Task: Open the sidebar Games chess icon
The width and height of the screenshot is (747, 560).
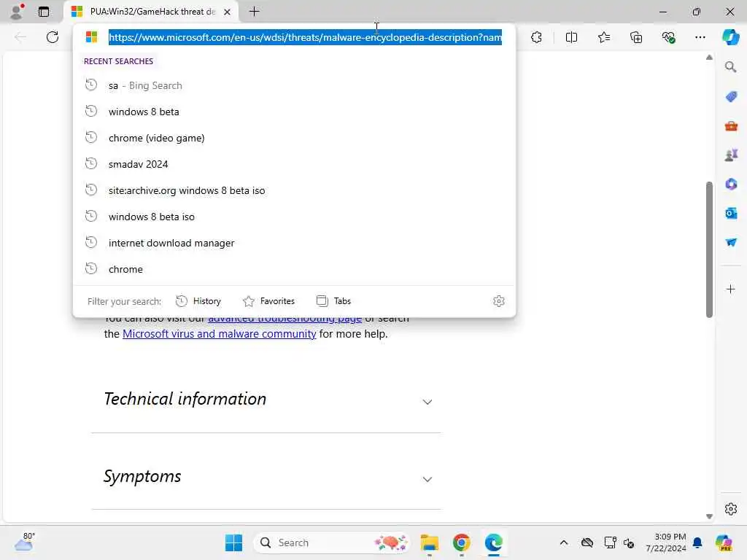Action: (731, 155)
